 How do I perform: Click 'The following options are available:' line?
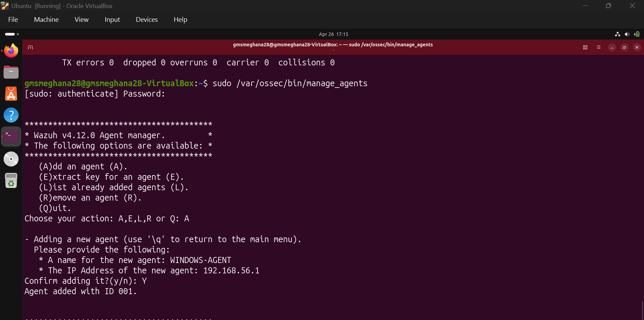click(x=119, y=146)
